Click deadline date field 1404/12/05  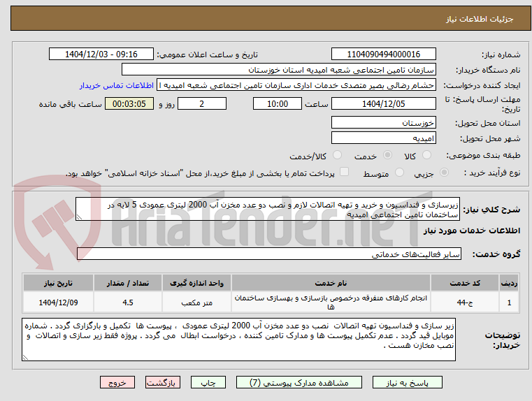tap(383, 103)
